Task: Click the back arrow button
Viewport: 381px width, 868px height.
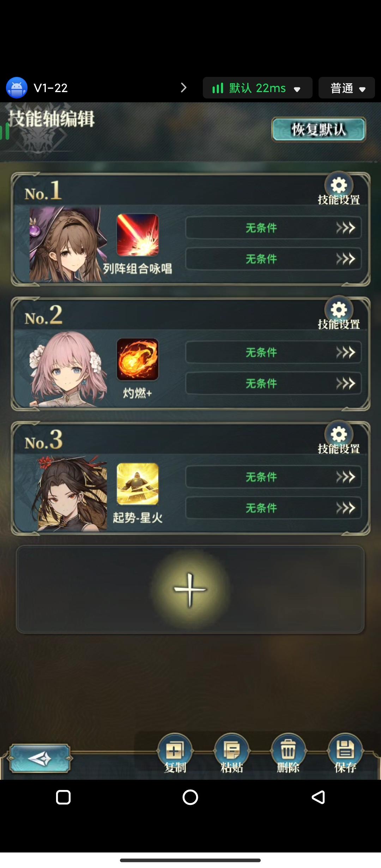Action: (40, 758)
